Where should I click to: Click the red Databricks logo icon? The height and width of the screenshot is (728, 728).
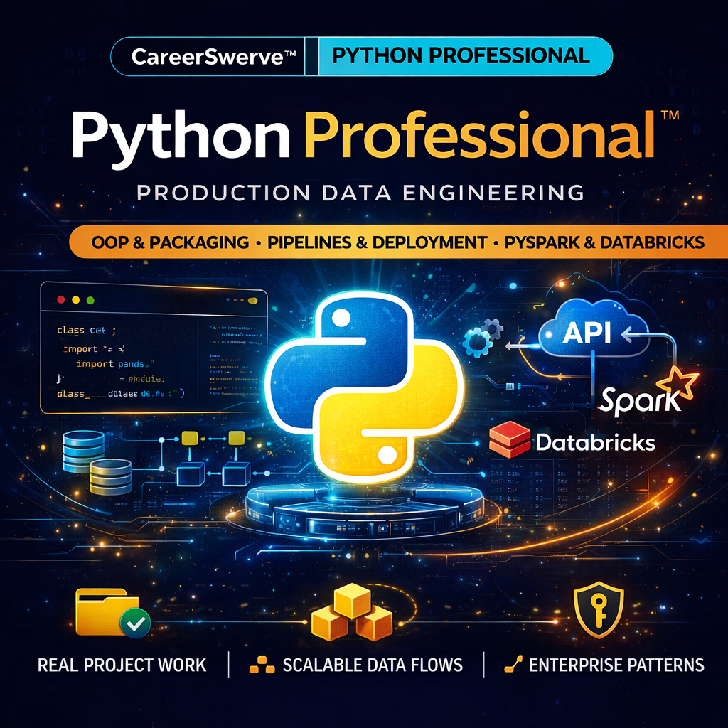[x=510, y=441]
